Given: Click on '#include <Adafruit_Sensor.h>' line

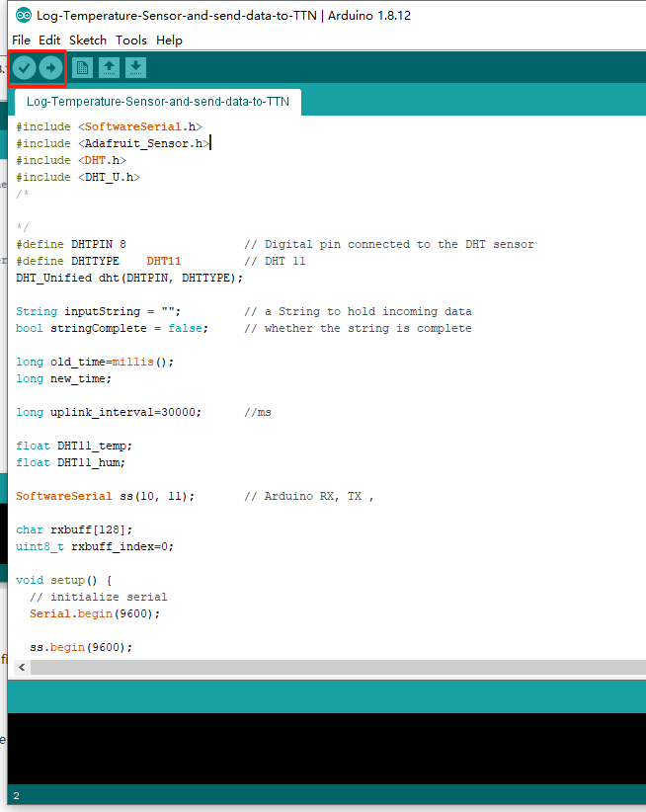Looking at the screenshot, I should coord(113,143).
